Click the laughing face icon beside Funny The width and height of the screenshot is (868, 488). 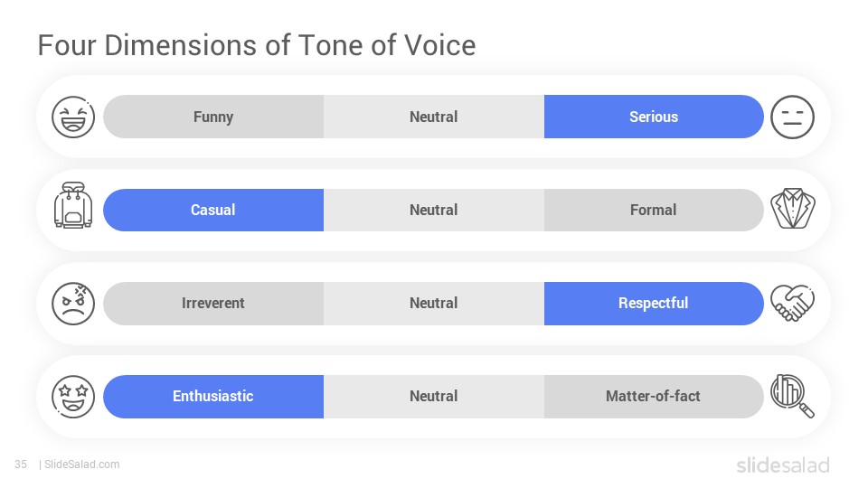point(73,117)
